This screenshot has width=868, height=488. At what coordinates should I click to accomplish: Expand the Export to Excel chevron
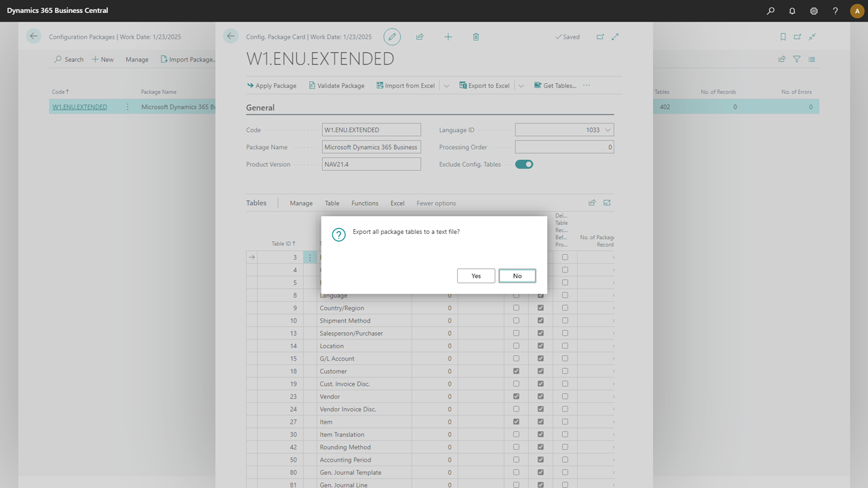coord(521,85)
